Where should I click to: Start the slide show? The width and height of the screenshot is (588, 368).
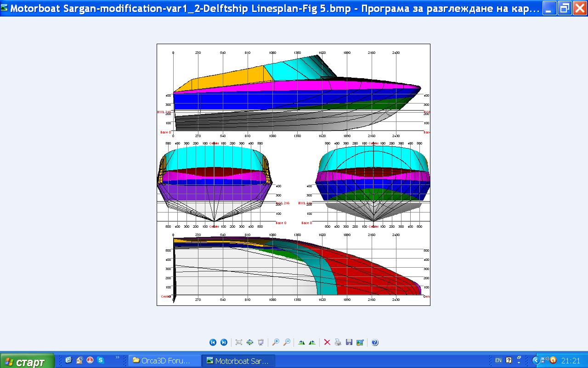(x=261, y=342)
